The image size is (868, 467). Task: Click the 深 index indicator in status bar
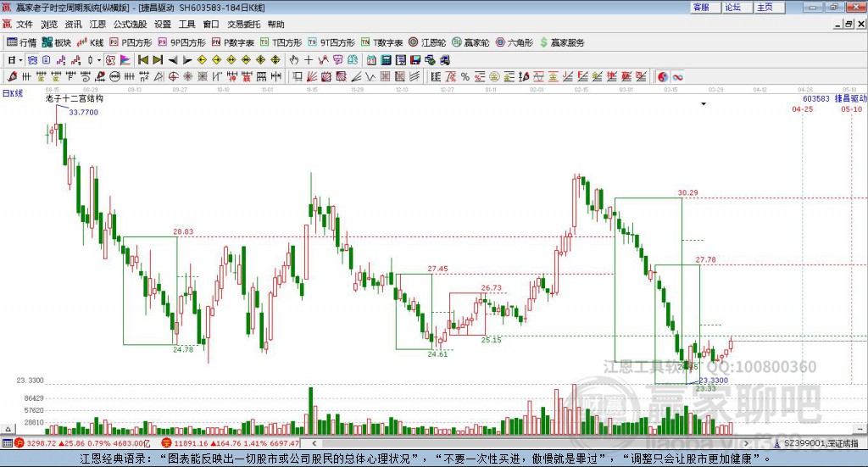coord(166,443)
